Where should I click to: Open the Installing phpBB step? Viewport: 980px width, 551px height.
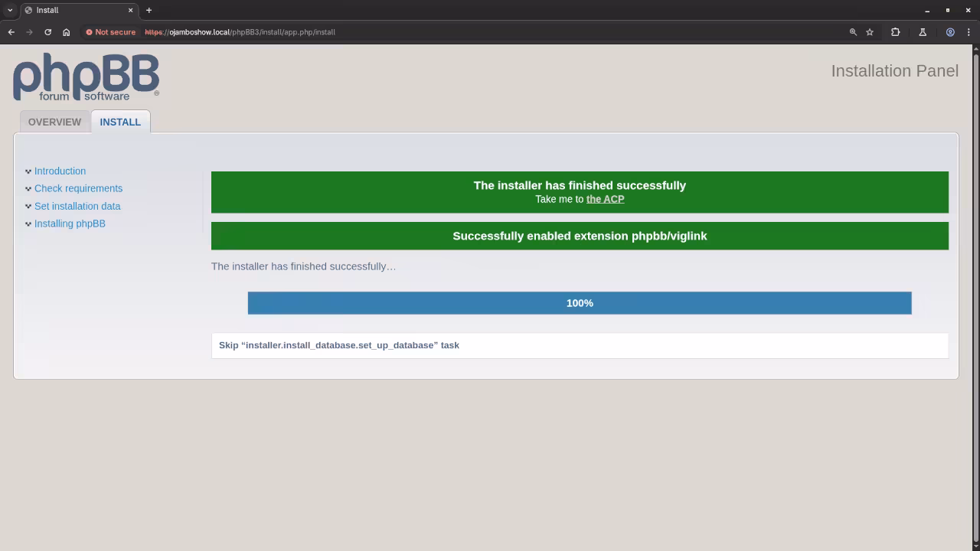[70, 223]
